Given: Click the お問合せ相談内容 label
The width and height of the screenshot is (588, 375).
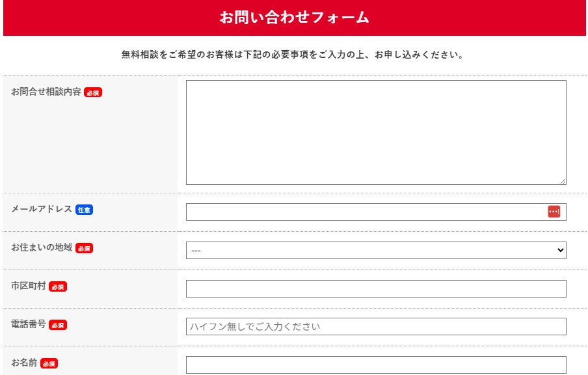Looking at the screenshot, I should tap(46, 92).
